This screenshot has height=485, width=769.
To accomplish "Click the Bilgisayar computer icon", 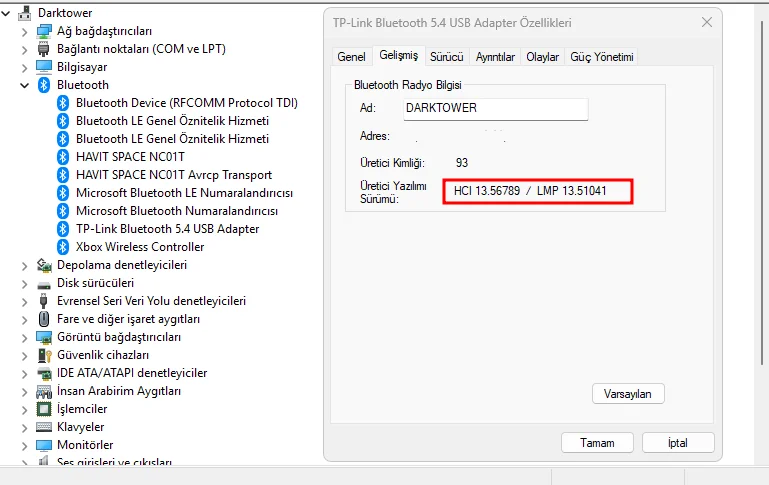I will [x=44, y=67].
